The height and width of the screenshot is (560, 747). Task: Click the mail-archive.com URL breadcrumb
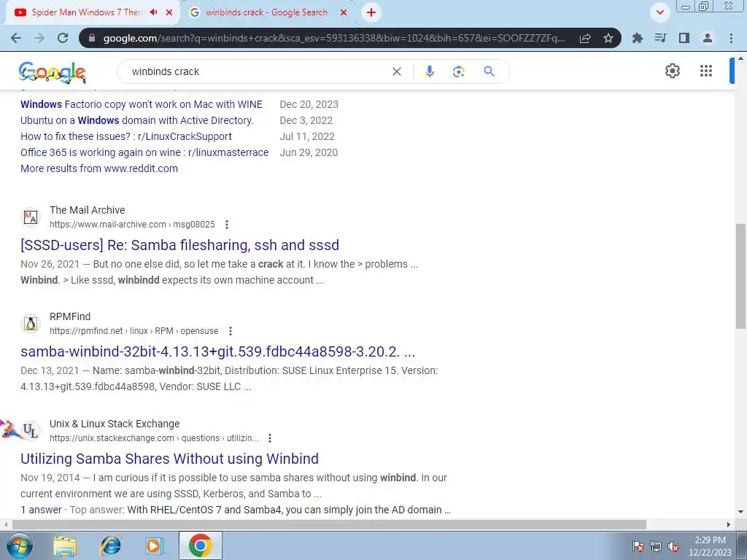coord(132,225)
